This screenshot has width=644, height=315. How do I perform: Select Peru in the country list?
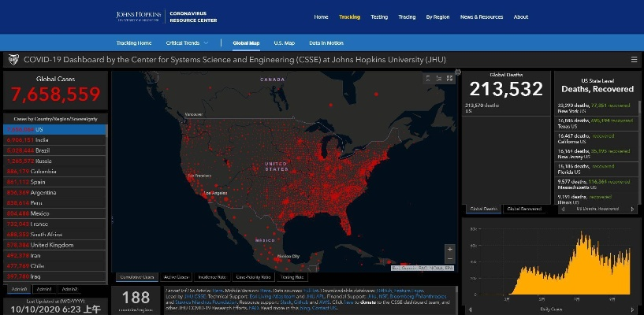[x=54, y=203]
